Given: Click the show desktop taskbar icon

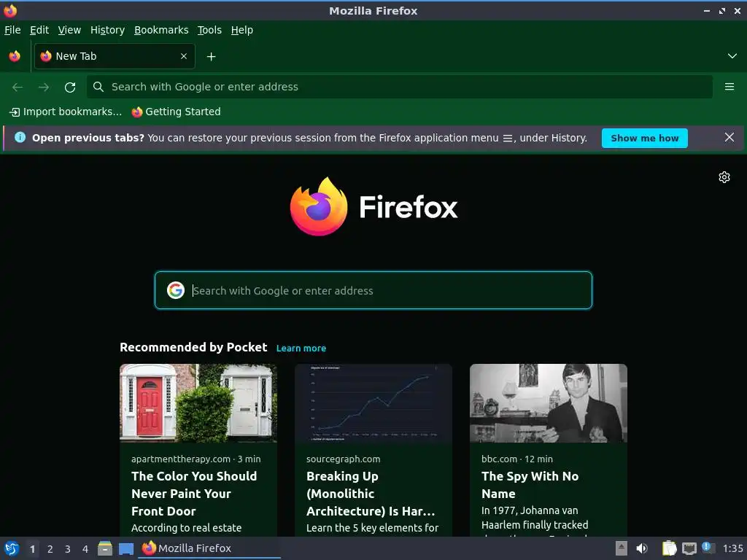Looking at the screenshot, I should point(125,549).
